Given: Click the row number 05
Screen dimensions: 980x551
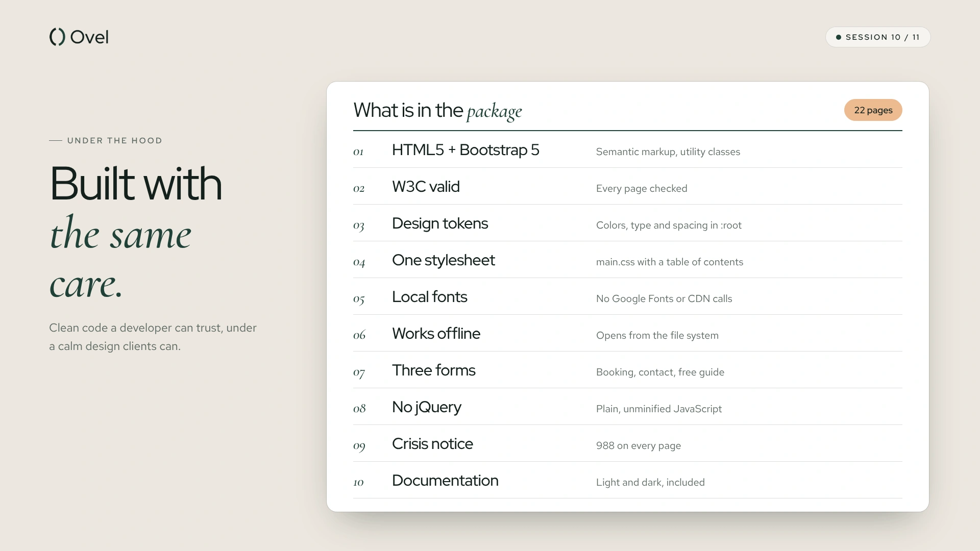Looking at the screenshot, I should [359, 299].
